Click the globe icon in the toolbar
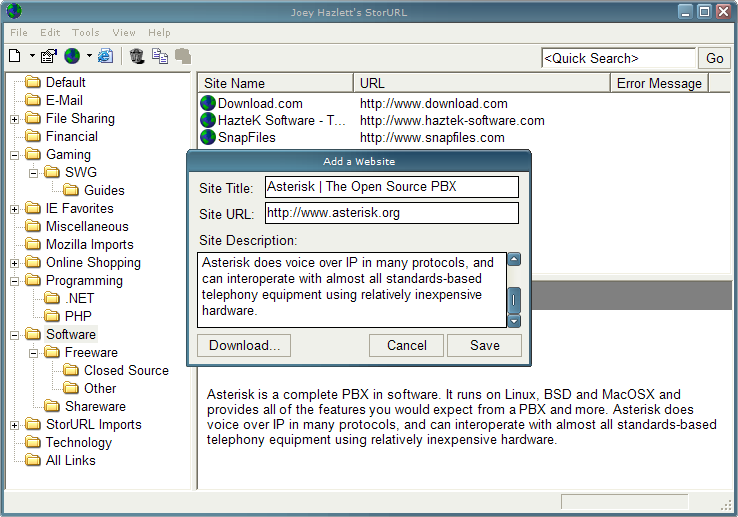This screenshot has width=738, height=517. click(x=72, y=57)
